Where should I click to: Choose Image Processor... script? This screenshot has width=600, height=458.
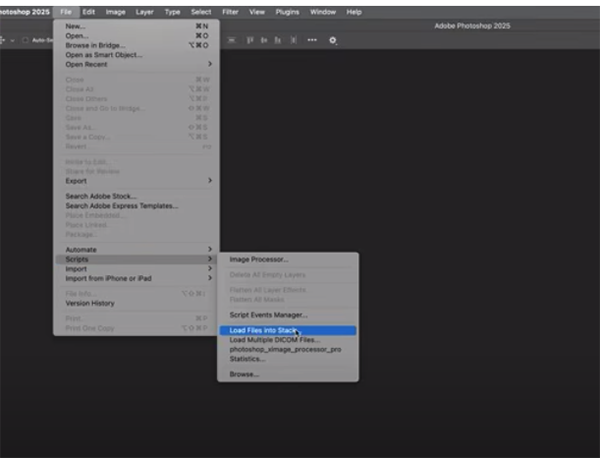288,259
